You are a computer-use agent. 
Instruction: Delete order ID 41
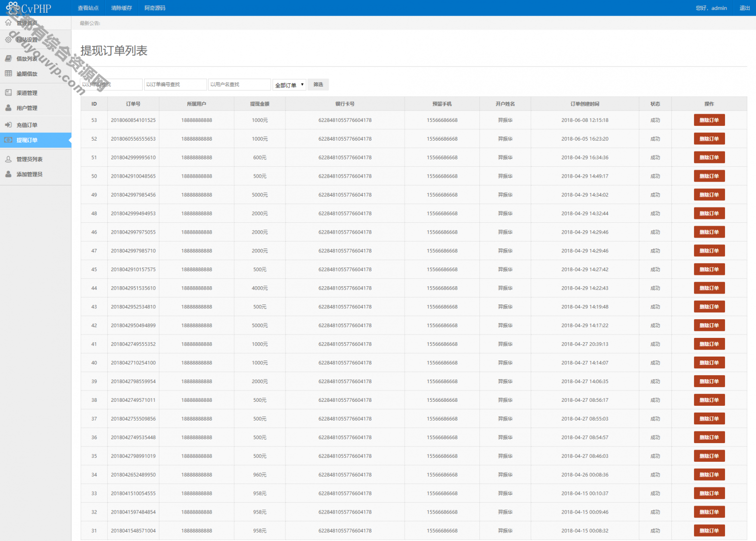709,344
